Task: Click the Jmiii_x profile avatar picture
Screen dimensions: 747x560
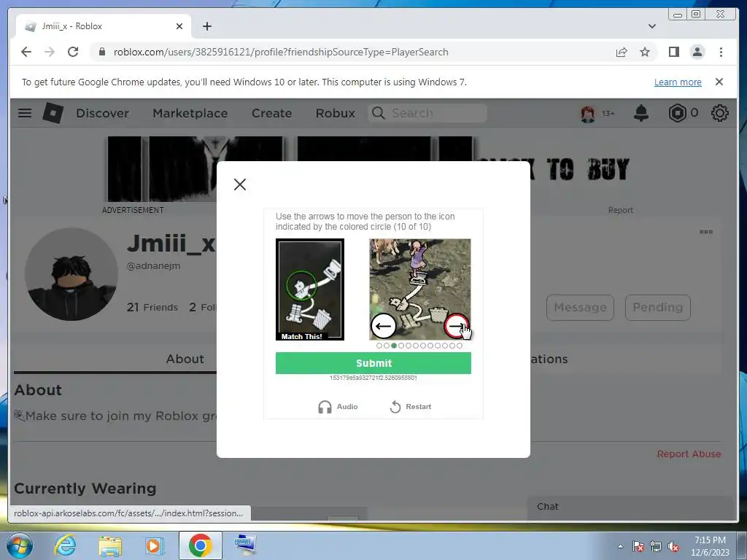Action: [71, 274]
